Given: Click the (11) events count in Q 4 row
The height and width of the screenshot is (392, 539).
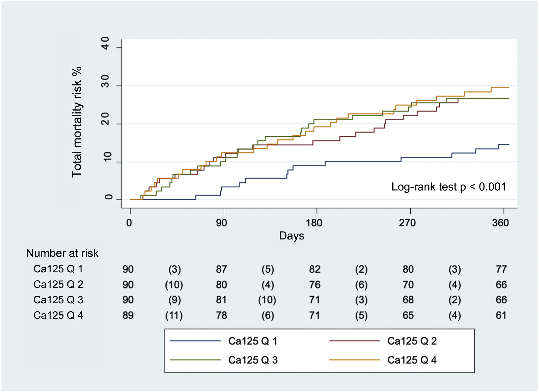Looking at the screenshot, I should 174,315.
